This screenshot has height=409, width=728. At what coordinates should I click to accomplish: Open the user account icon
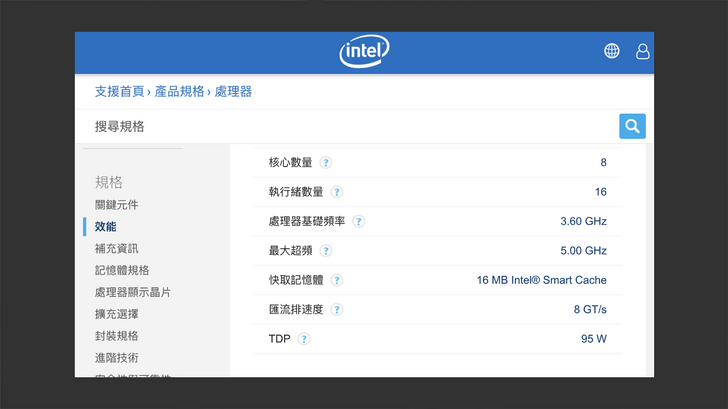[642, 51]
